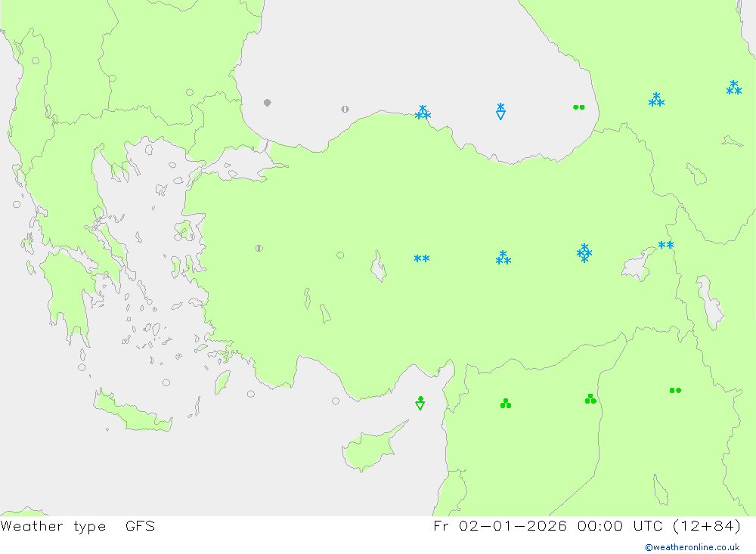
Task: Click open circle symbol north of Crete
Action: pyautogui.click(x=166, y=383)
